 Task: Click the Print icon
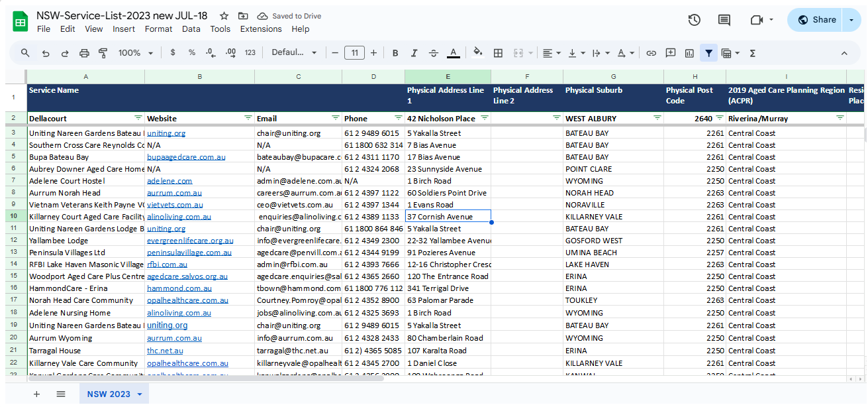pyautogui.click(x=84, y=53)
